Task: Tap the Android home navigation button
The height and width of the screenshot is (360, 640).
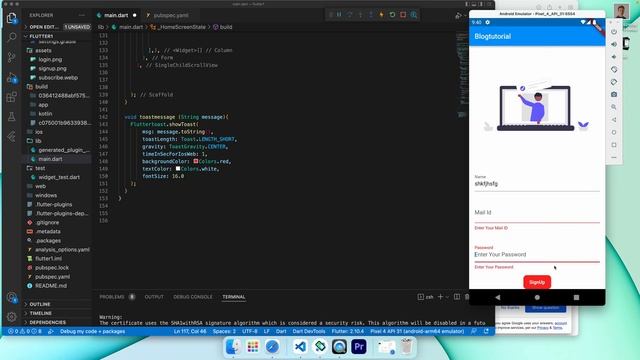Action: click(537, 298)
